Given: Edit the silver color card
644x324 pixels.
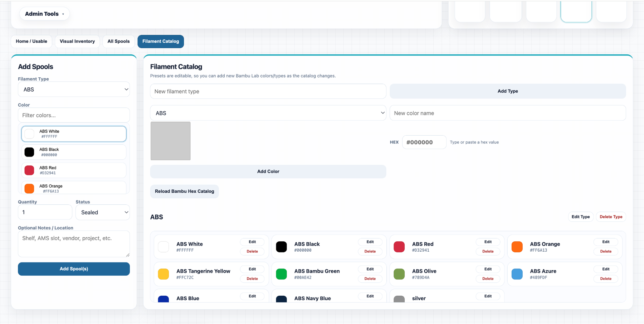Looking at the screenshot, I should [488, 296].
